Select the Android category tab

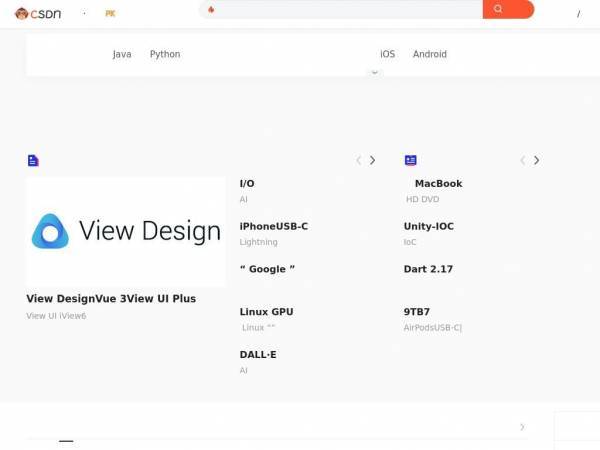430,54
